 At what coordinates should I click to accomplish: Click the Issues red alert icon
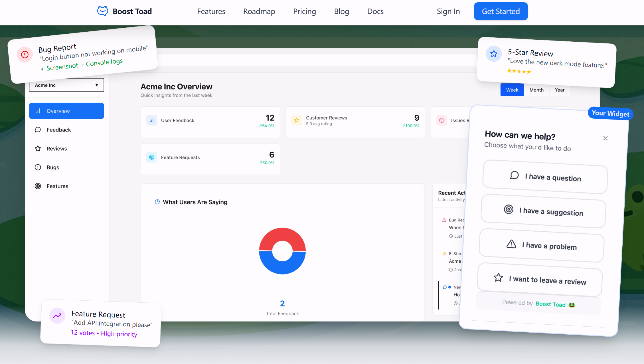click(442, 120)
